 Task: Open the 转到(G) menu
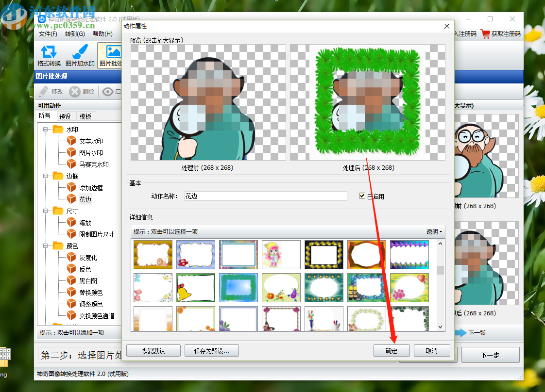pos(75,33)
